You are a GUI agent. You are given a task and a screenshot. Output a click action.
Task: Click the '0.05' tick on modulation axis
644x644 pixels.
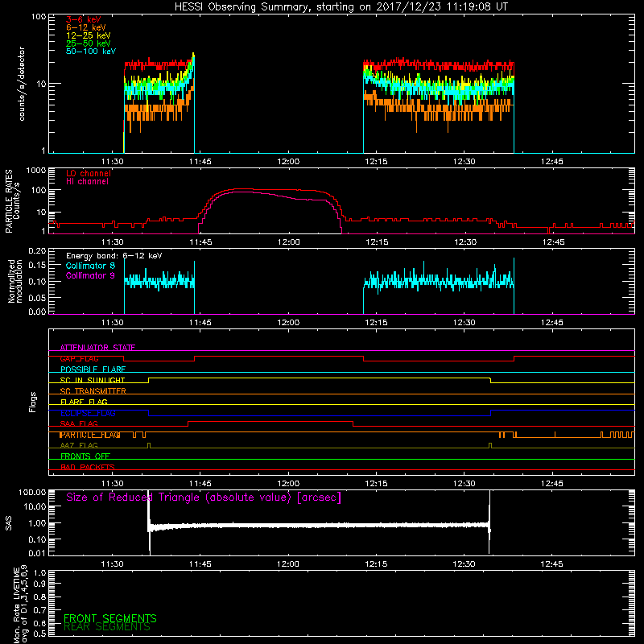coord(37,297)
